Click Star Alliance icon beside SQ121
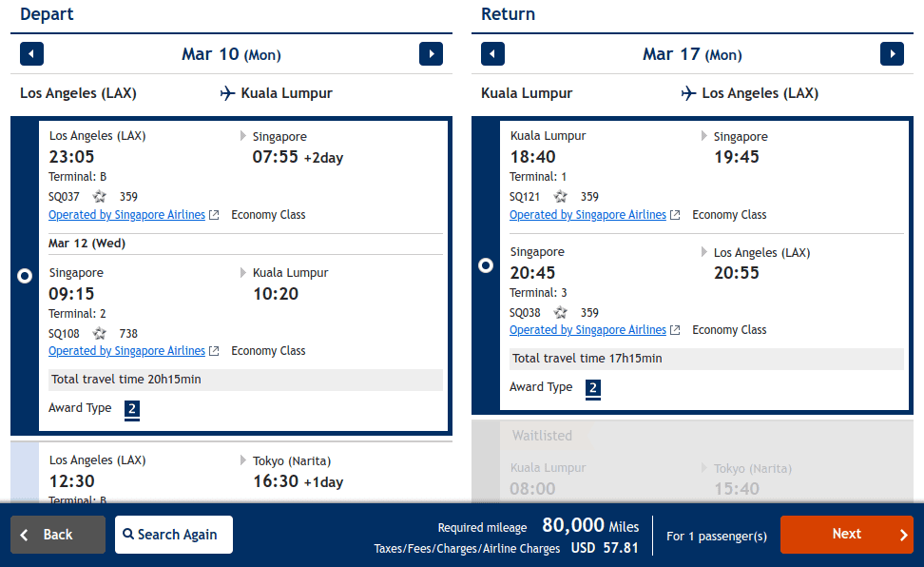The image size is (924, 567). [561, 197]
